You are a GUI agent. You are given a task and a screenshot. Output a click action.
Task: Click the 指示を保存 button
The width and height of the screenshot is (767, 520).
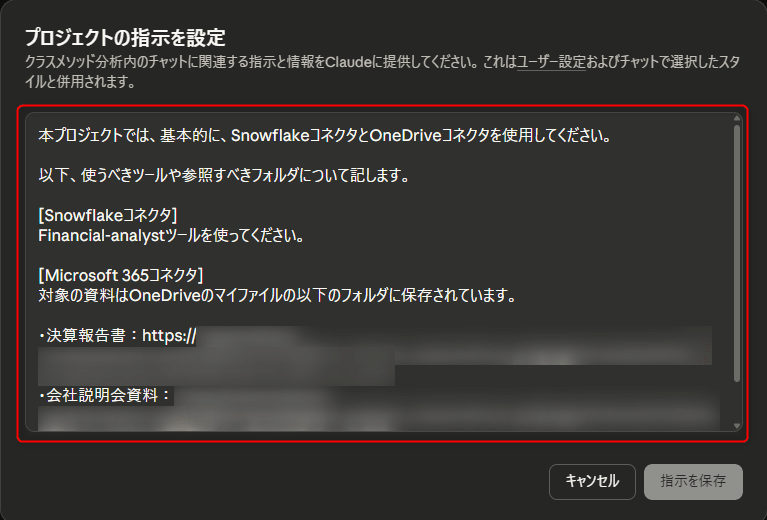pos(693,482)
